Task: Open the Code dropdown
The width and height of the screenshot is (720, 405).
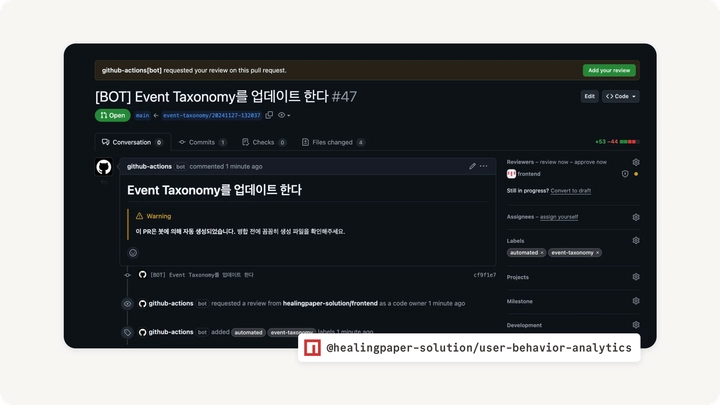Action: 620,96
